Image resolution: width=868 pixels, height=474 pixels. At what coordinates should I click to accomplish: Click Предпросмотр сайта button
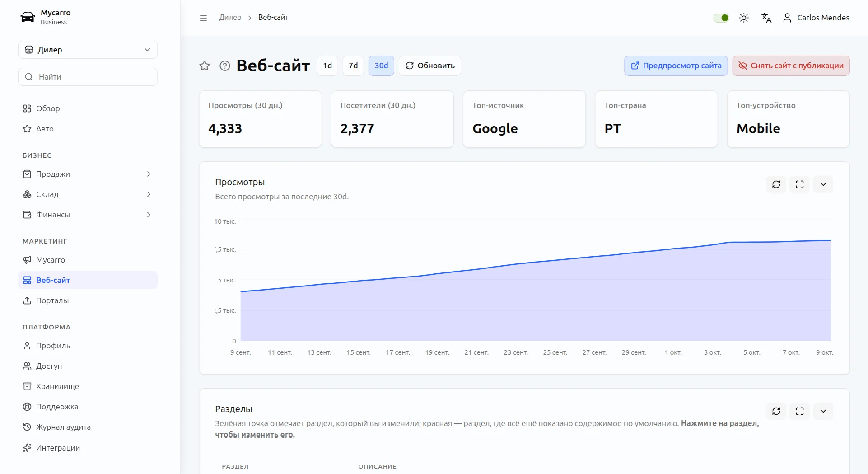676,66
